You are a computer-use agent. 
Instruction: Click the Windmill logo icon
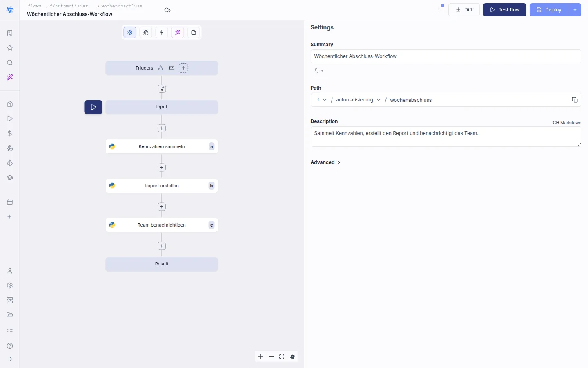click(10, 10)
